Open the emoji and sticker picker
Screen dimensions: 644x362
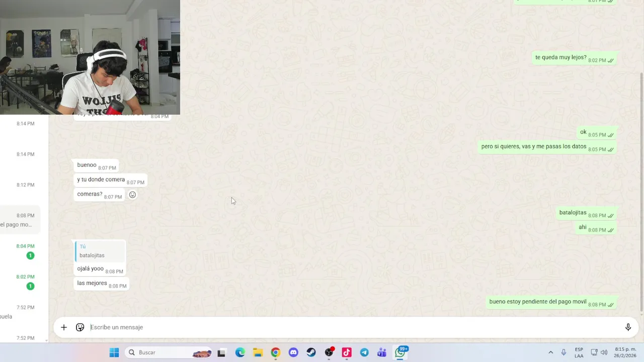(80, 327)
